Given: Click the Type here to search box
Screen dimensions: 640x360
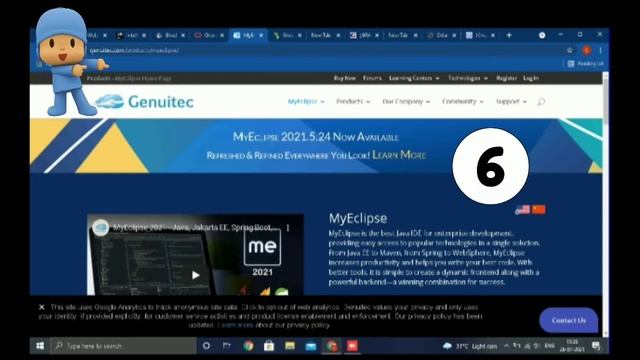Looking at the screenshot, I should [x=124, y=346].
